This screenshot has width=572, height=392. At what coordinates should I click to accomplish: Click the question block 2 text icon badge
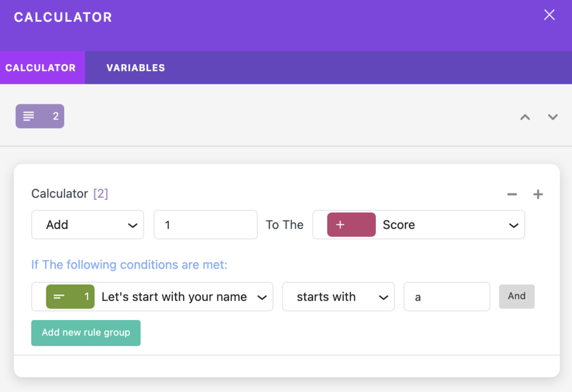point(40,116)
